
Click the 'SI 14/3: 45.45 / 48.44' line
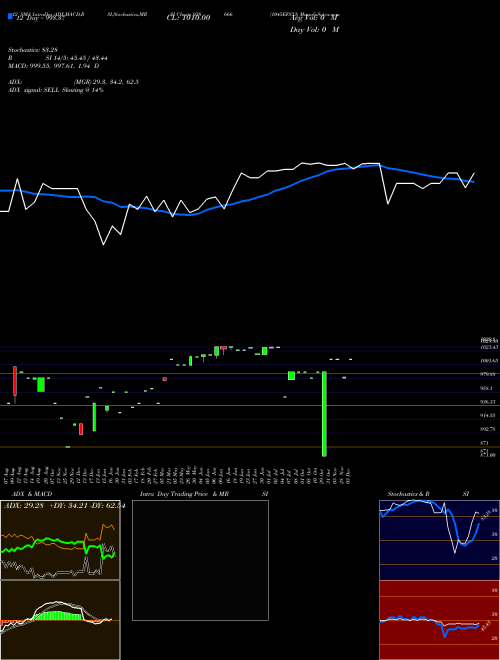click(76, 58)
